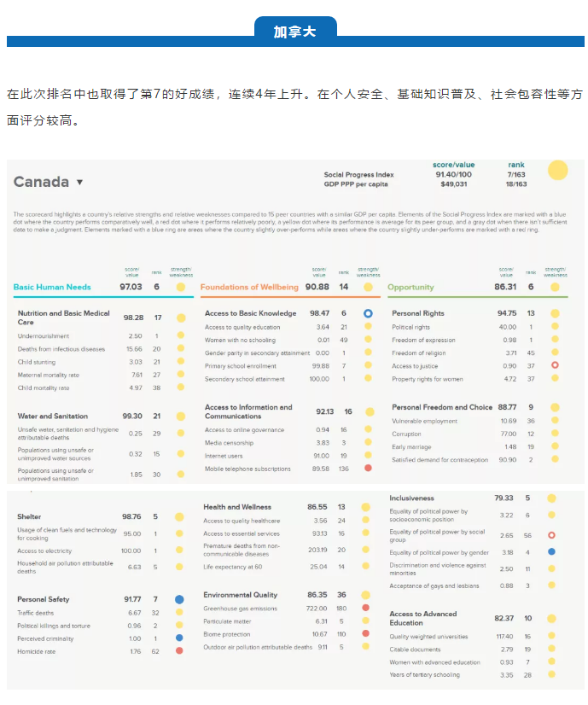Click the red dot beside Homicide rate

(179, 650)
